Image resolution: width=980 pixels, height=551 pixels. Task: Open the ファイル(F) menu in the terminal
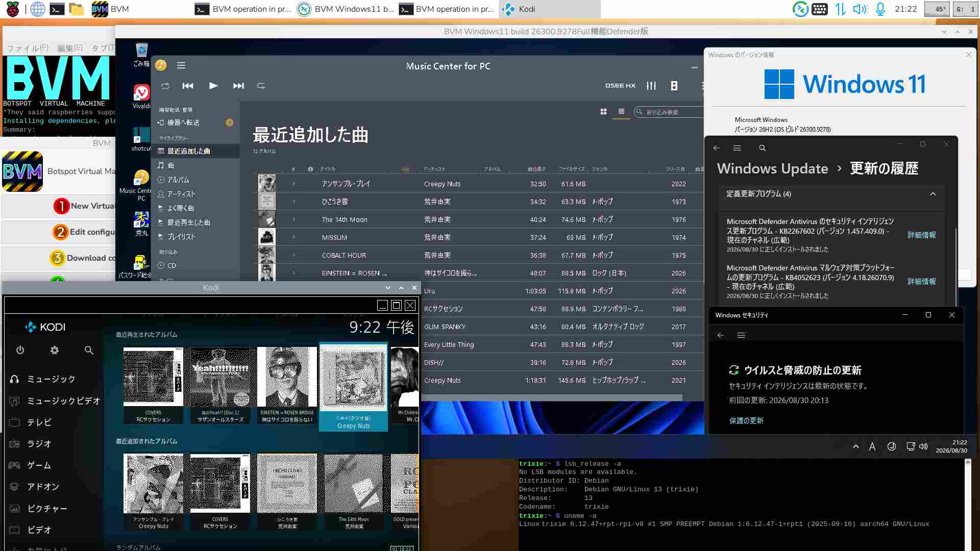[x=28, y=48]
